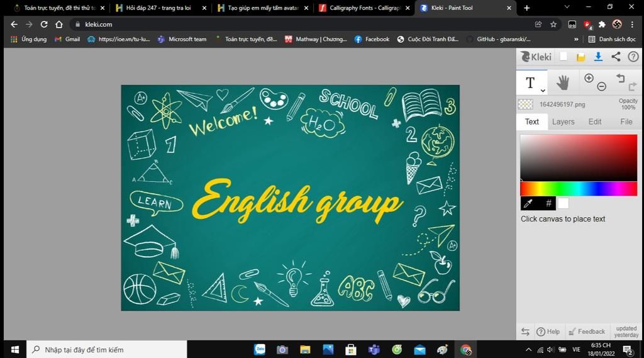This screenshot has height=358, width=644.
Task: Switch to the Text tab
Action: 532,121
